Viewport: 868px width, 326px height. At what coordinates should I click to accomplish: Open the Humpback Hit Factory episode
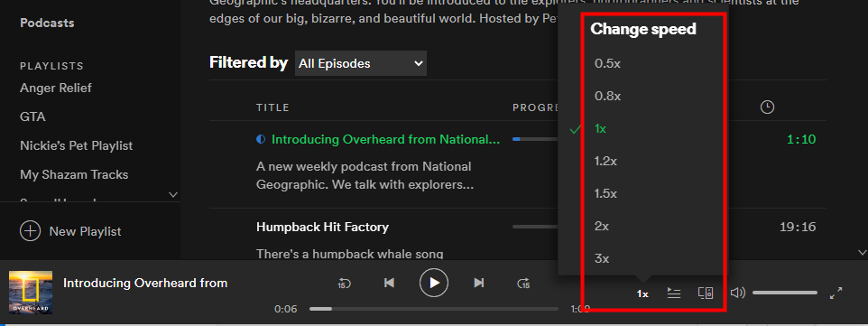tap(323, 227)
